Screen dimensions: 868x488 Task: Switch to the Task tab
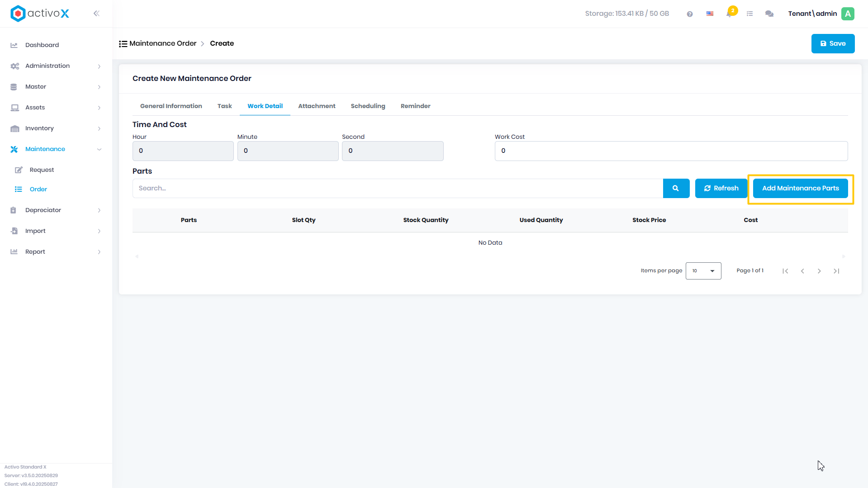pyautogui.click(x=224, y=106)
